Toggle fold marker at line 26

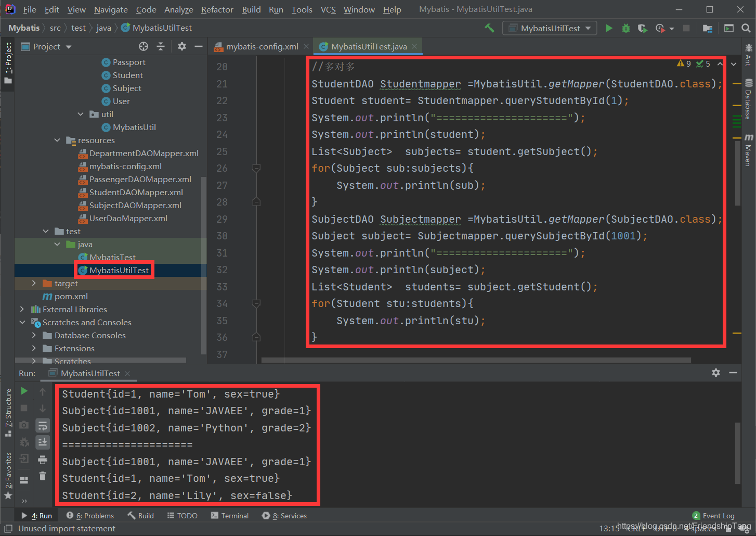(256, 168)
